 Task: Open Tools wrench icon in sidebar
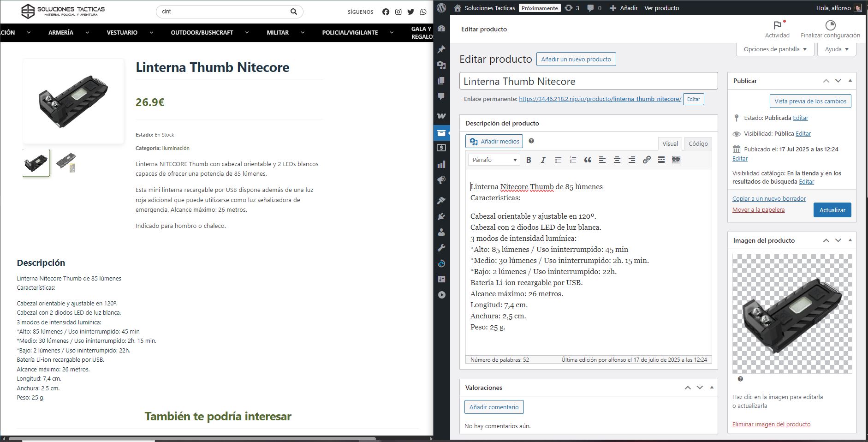[x=441, y=248]
